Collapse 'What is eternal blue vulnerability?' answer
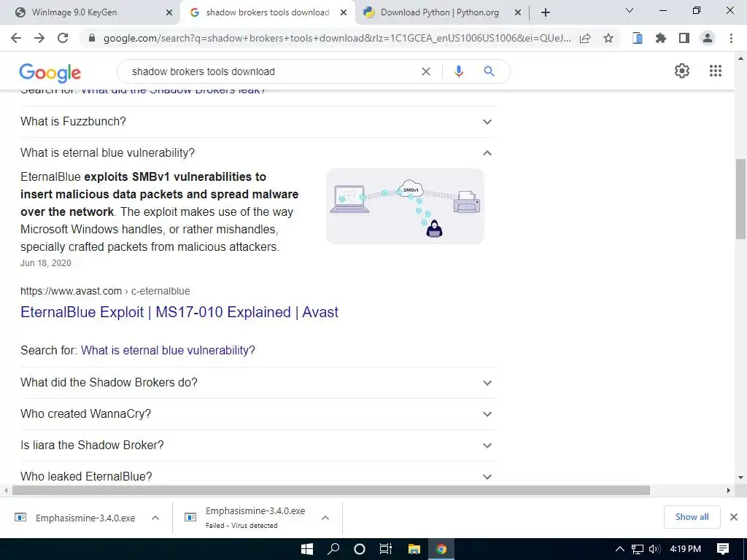 [258, 153]
